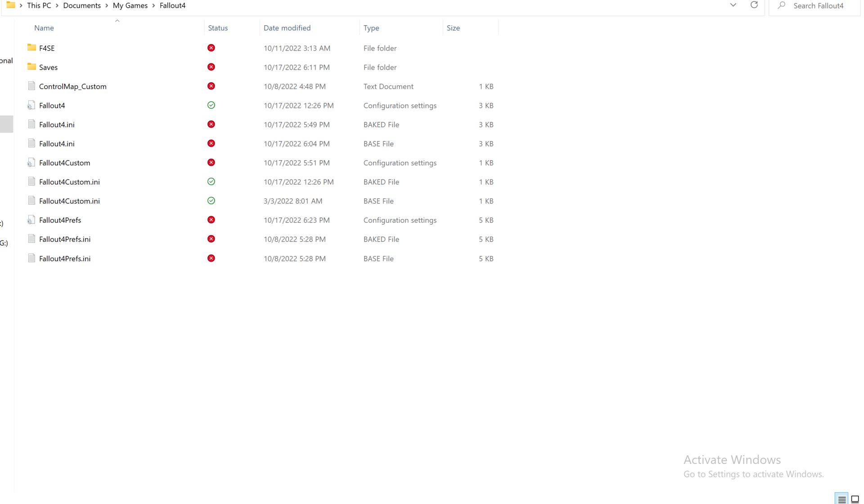Click the sync error icon for Fallout4Prefs settings

211,220
